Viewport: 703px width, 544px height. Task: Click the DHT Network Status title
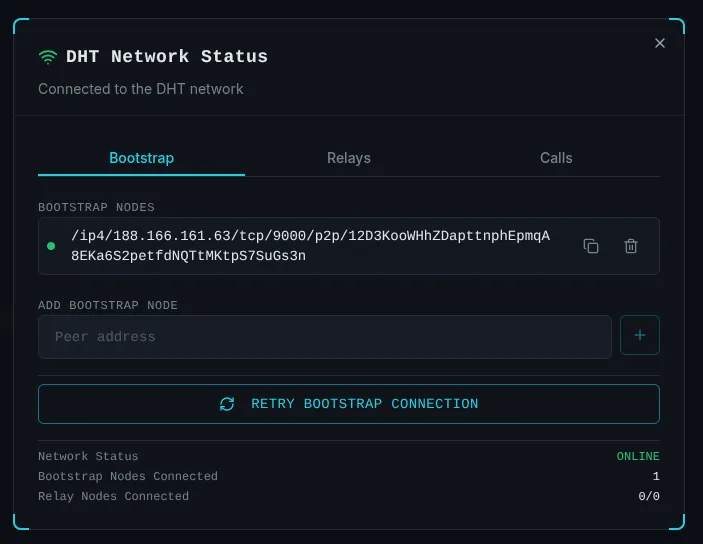[x=167, y=57]
